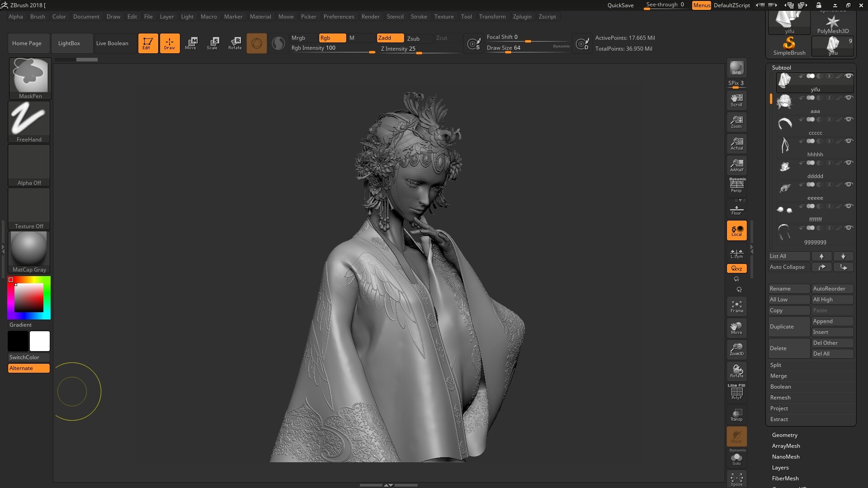
Task: Open the Texture menu
Action: [x=444, y=17]
